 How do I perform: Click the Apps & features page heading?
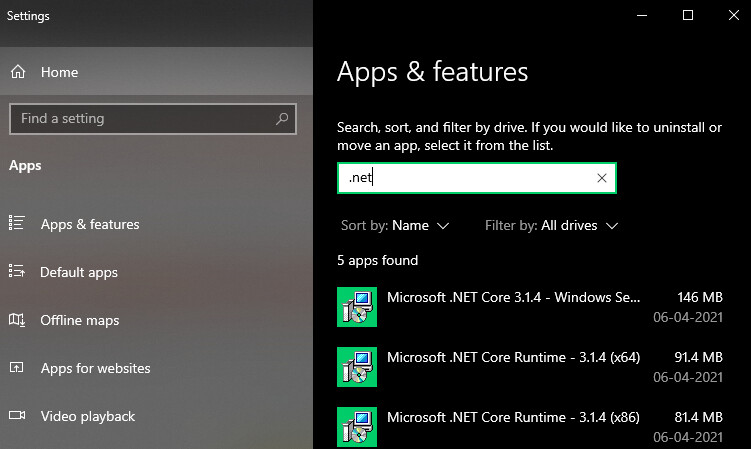(432, 72)
